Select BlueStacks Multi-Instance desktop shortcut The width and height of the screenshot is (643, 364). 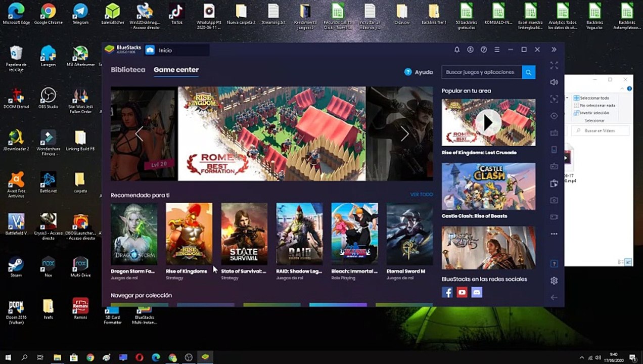144,315
